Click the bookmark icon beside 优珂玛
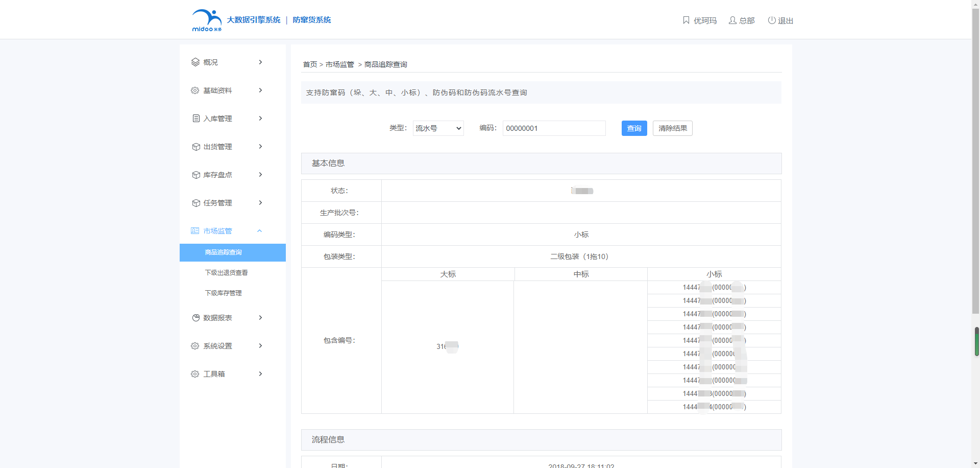The height and width of the screenshot is (468, 980). [686, 20]
